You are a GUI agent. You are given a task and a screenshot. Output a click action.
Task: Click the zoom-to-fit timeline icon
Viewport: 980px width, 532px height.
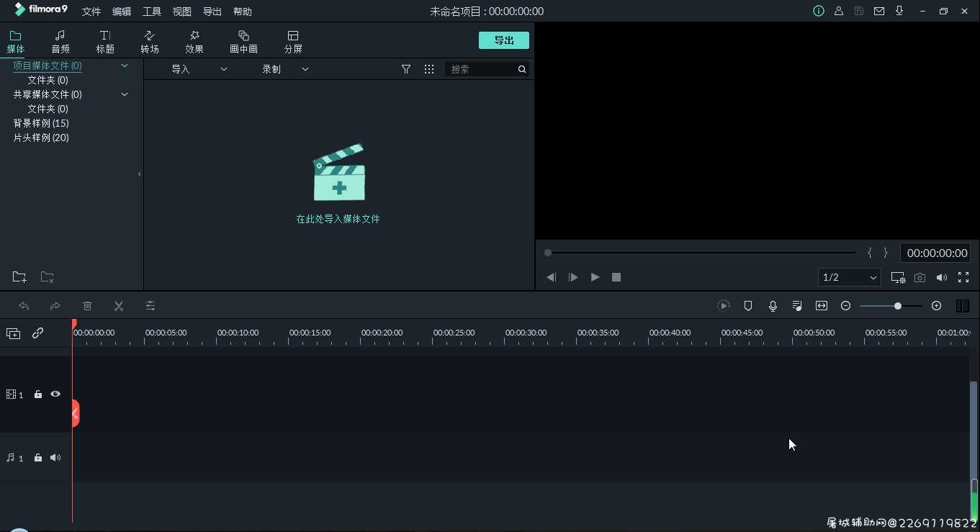click(822, 306)
